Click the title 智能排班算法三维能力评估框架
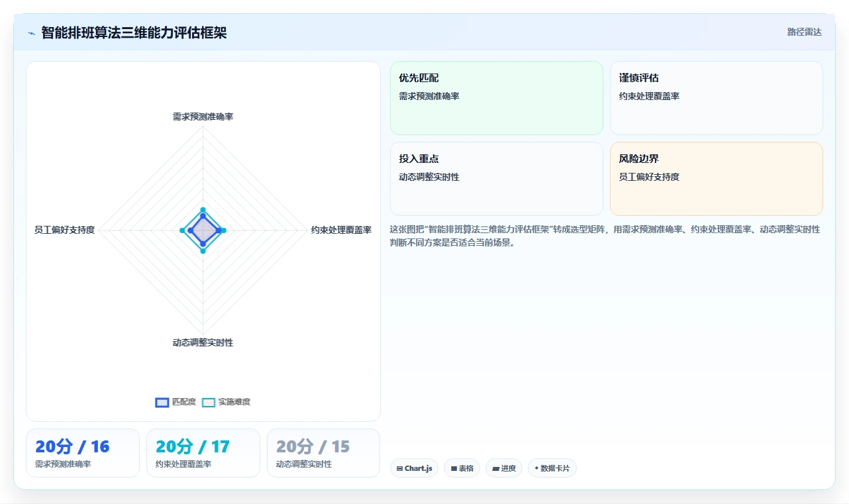The image size is (849, 504). pos(134,32)
